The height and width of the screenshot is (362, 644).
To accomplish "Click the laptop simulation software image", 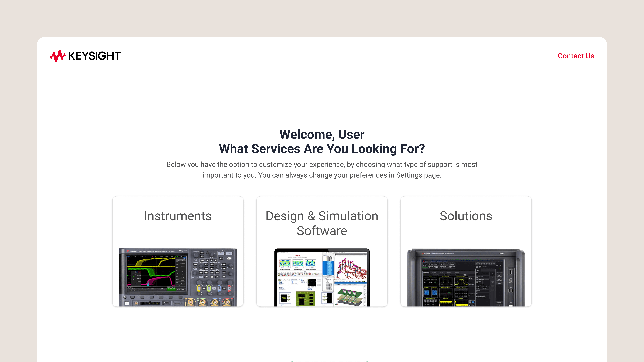I will [x=322, y=277].
